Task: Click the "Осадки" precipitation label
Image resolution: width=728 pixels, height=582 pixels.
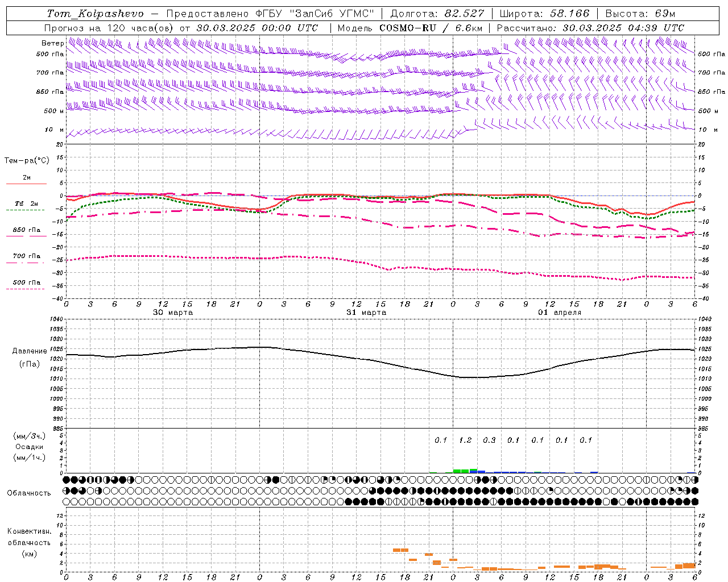Action: (x=30, y=447)
